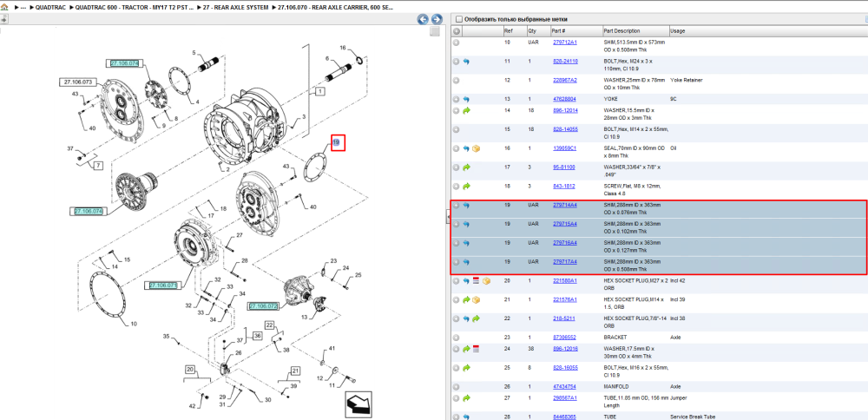Go to the home page icon
868x420 pixels.
5,8
